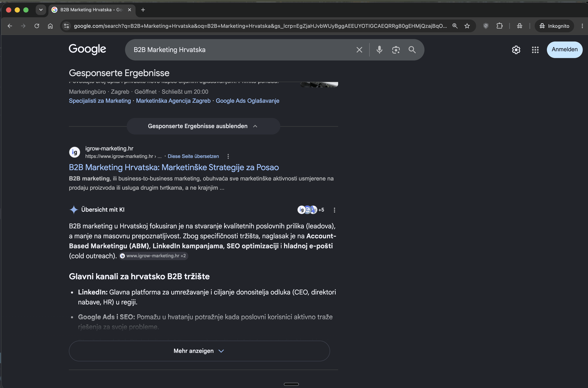
Task: Open the zoom magnifier in address bar
Action: (455, 26)
